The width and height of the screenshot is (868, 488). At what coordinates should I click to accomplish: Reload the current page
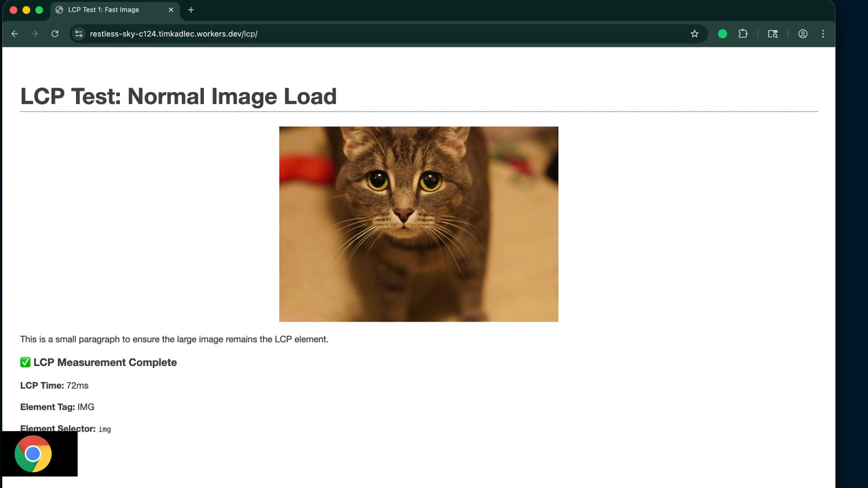pos(55,34)
